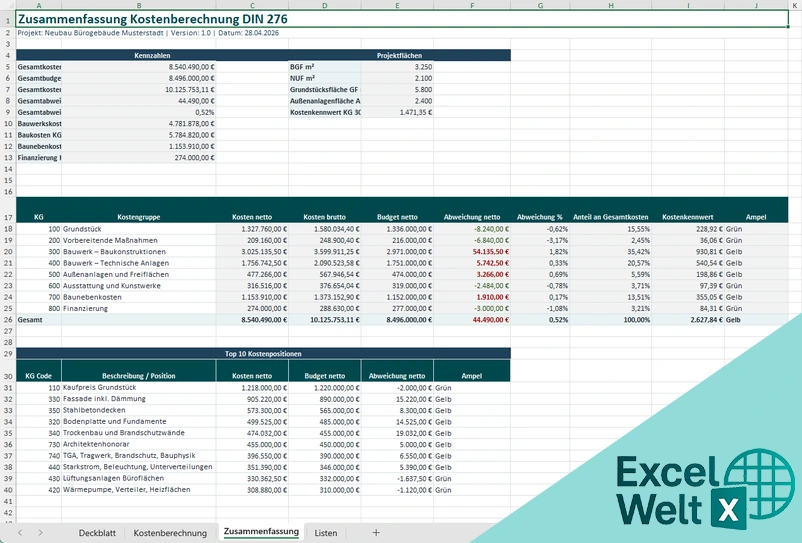802x543 pixels.
Task: Open the Listen sheet tab
Action: pyautogui.click(x=325, y=533)
